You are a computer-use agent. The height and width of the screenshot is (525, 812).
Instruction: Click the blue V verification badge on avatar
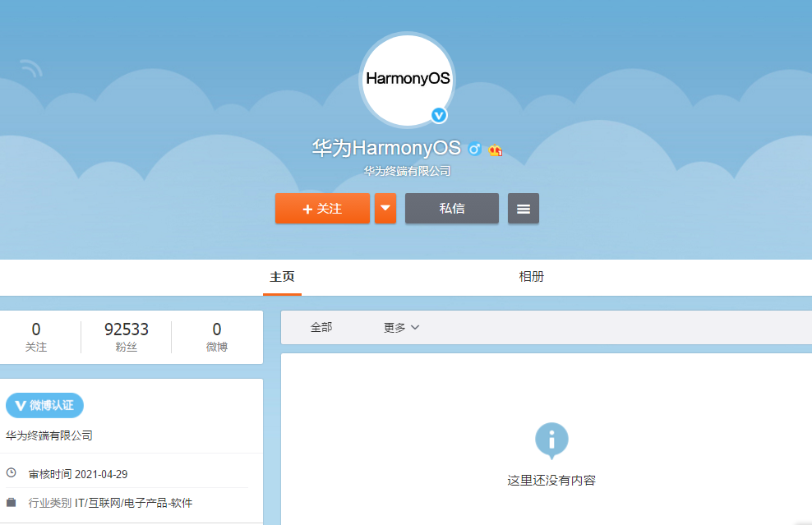439,116
